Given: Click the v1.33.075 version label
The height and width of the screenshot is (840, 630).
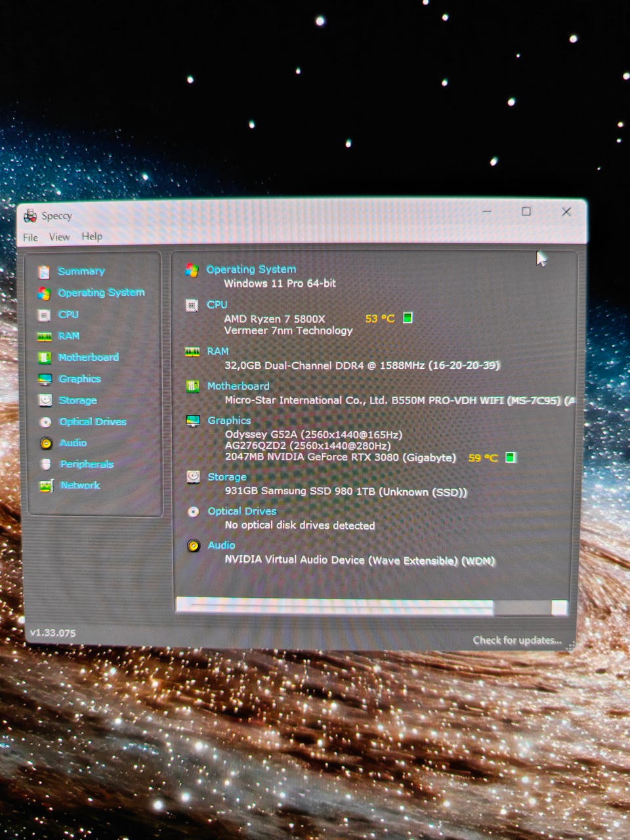Looking at the screenshot, I should click(x=52, y=633).
